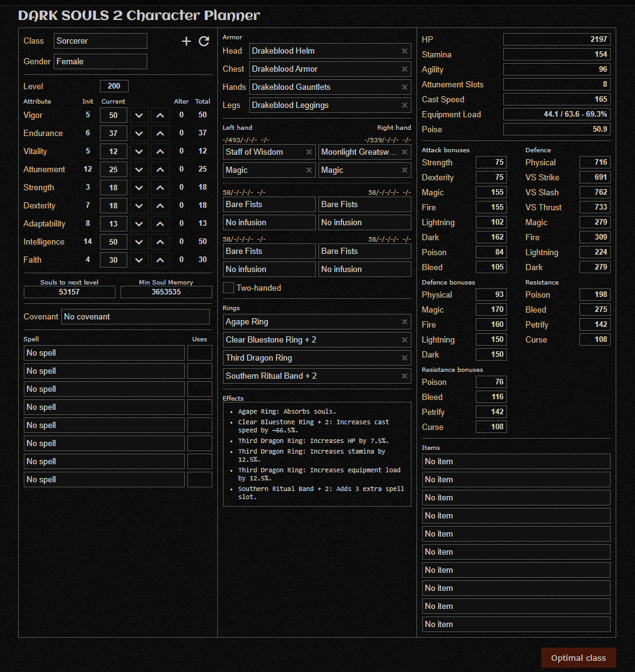This screenshot has width=635, height=672.
Task: Clear the Drakeblood Armor chest slot
Action: pos(405,69)
